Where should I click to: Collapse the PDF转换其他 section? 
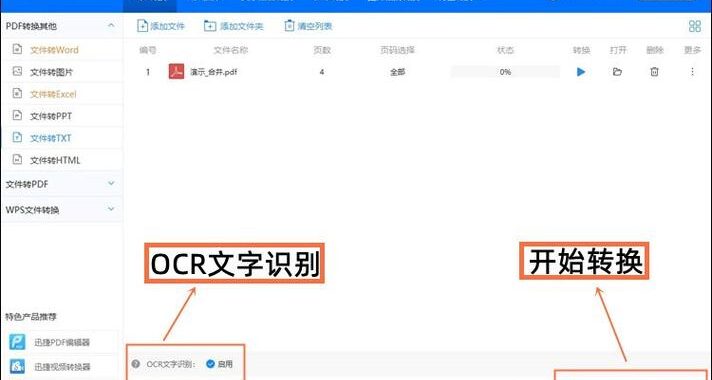tap(111, 25)
